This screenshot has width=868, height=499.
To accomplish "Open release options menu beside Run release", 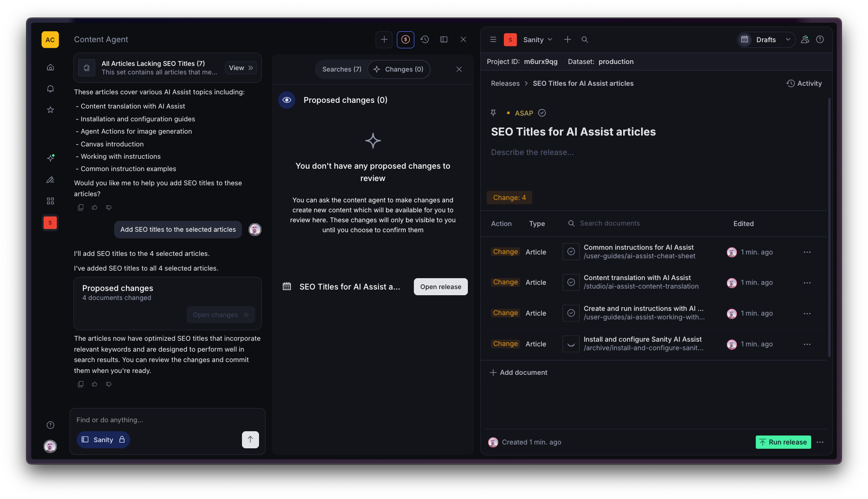I will 820,442.
